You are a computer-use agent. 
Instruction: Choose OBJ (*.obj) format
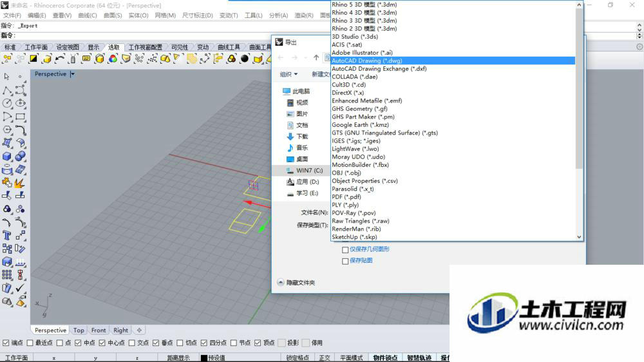(x=453, y=173)
